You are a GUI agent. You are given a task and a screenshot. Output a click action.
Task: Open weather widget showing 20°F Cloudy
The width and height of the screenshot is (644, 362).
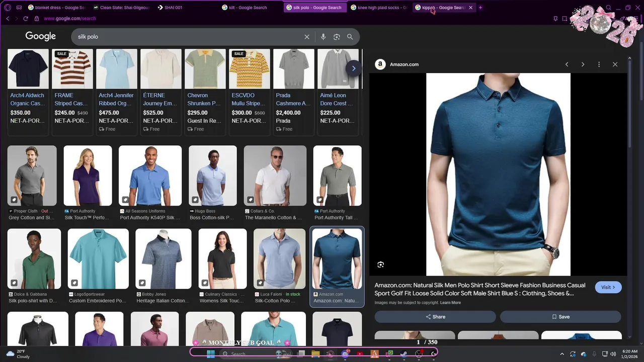[18, 353]
